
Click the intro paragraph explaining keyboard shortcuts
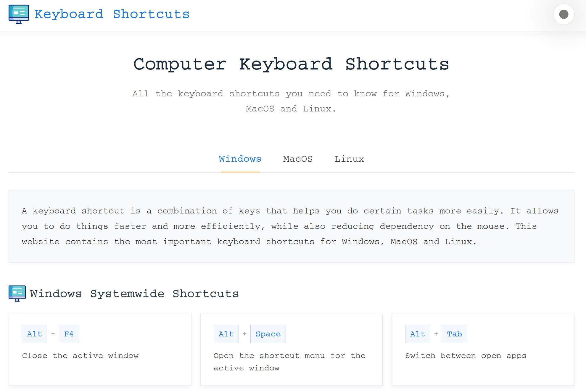pyautogui.click(x=292, y=226)
